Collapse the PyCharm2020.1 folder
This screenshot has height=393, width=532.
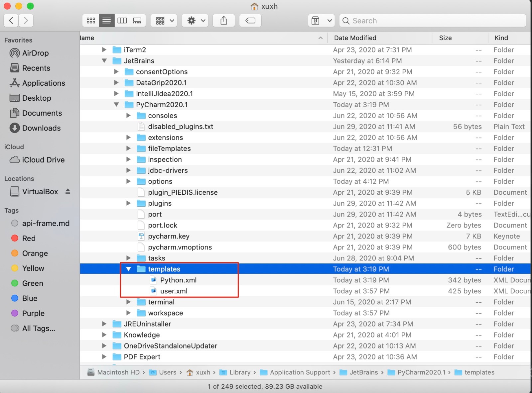116,105
